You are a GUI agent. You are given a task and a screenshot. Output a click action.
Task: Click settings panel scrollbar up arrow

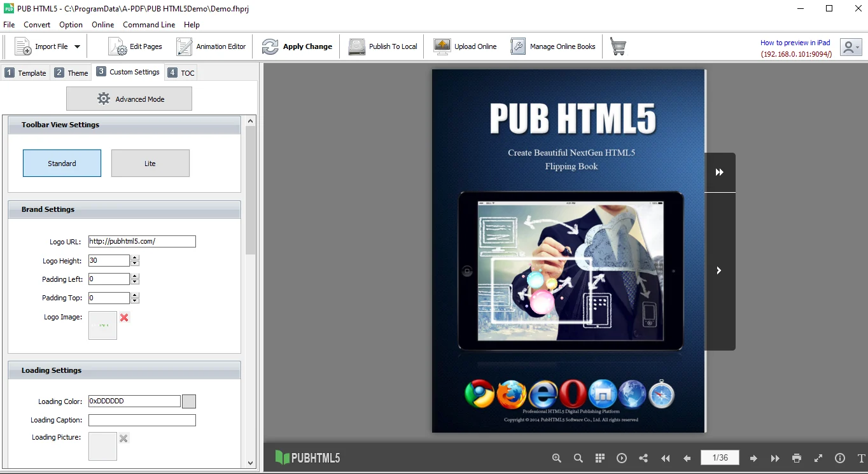coord(250,121)
